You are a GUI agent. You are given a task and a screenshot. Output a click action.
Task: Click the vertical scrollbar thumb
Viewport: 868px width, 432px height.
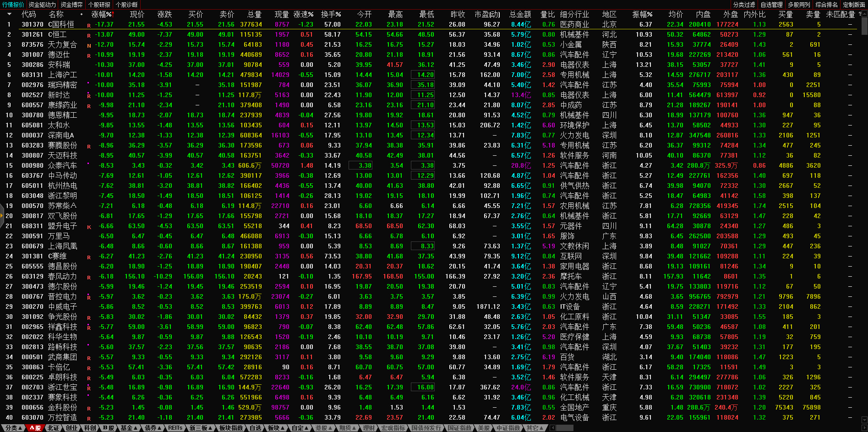click(x=864, y=26)
